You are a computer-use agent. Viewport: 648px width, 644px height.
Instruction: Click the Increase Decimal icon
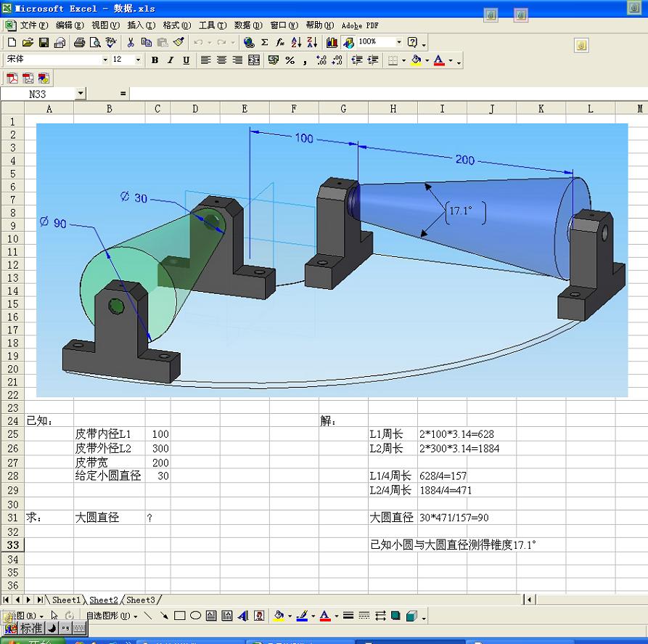coord(321,60)
